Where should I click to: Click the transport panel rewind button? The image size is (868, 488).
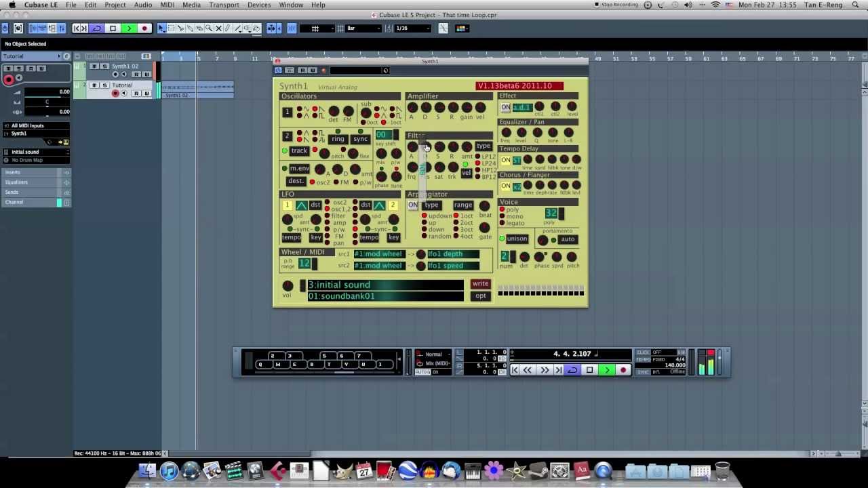click(x=528, y=370)
